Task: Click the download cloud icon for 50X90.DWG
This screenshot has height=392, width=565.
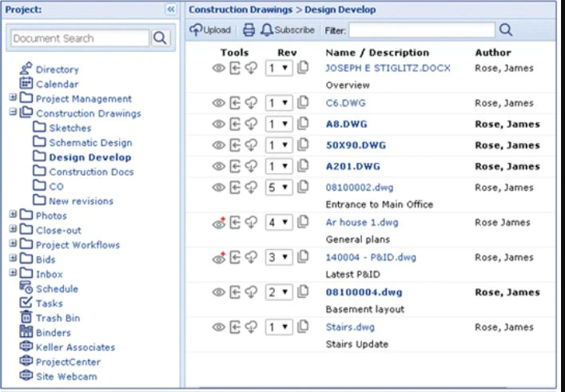Action: (x=251, y=145)
